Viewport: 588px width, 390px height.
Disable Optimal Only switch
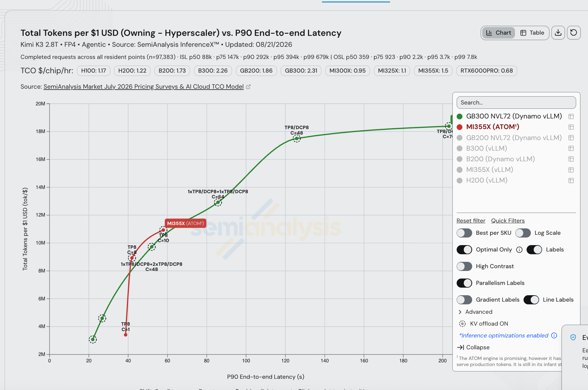(x=464, y=250)
